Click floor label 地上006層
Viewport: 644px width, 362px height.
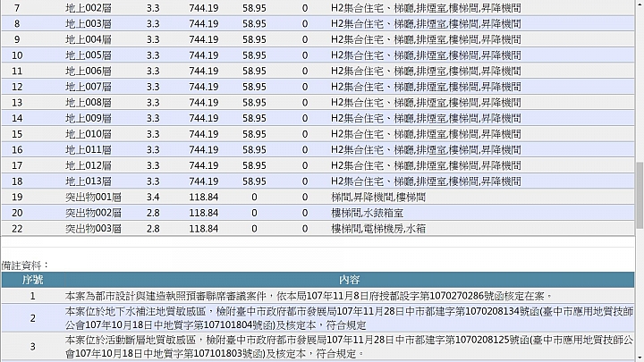[x=89, y=71]
